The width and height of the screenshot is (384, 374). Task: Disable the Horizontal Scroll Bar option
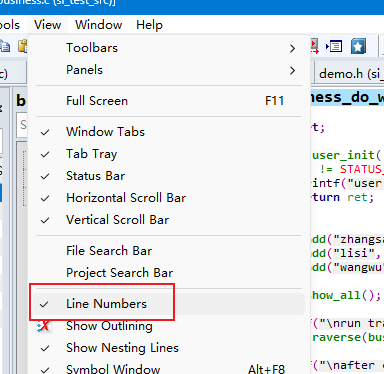click(169, 198)
